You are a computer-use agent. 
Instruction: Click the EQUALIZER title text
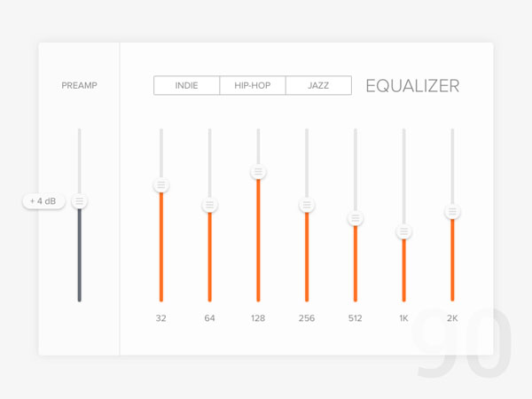coord(412,86)
